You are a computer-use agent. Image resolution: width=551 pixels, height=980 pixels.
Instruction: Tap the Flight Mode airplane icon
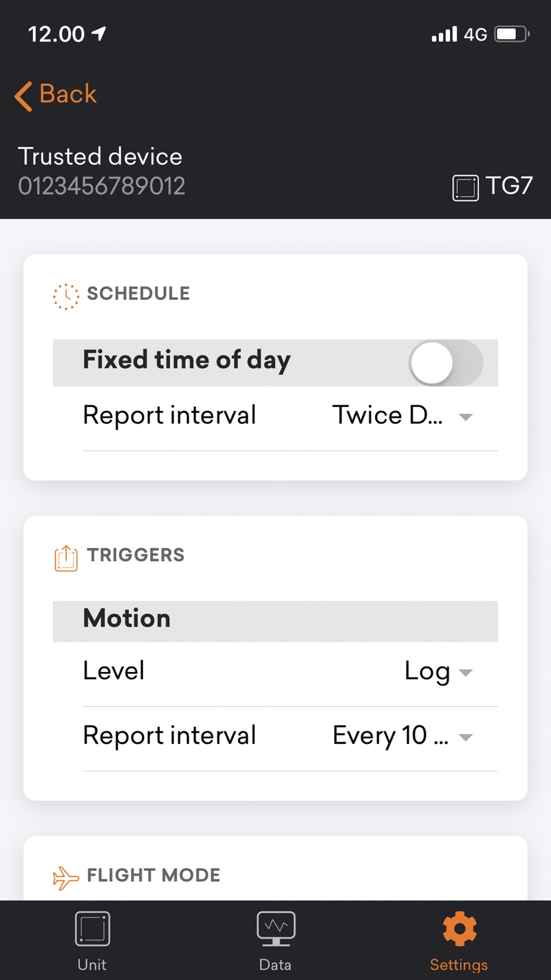66,877
